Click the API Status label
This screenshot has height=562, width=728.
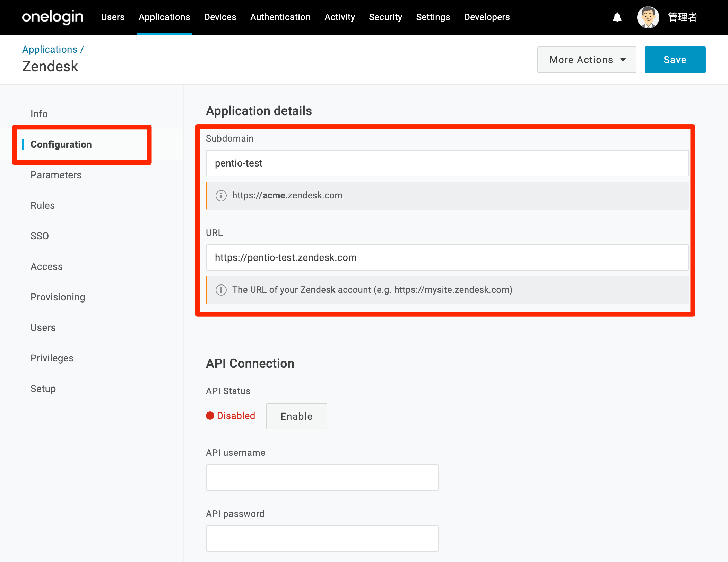(x=228, y=391)
